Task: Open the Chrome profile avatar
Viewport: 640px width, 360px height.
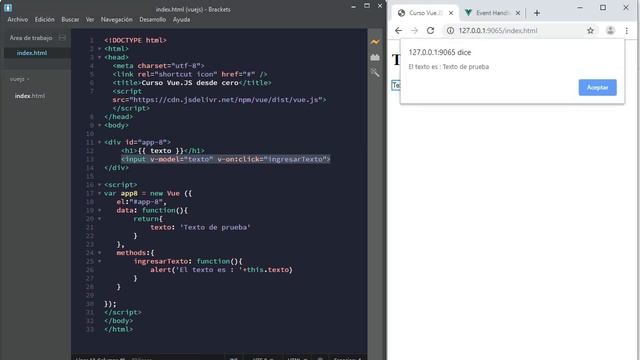Action: click(x=610, y=31)
